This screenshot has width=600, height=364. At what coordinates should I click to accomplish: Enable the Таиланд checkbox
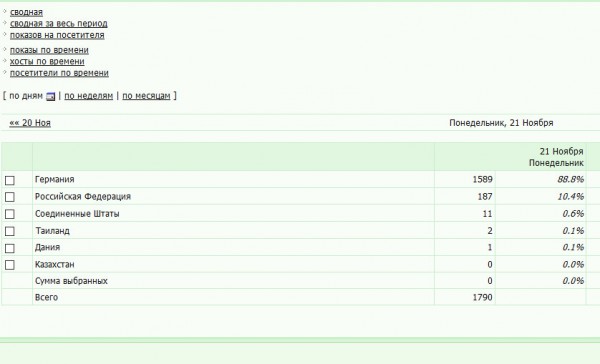coord(10,231)
